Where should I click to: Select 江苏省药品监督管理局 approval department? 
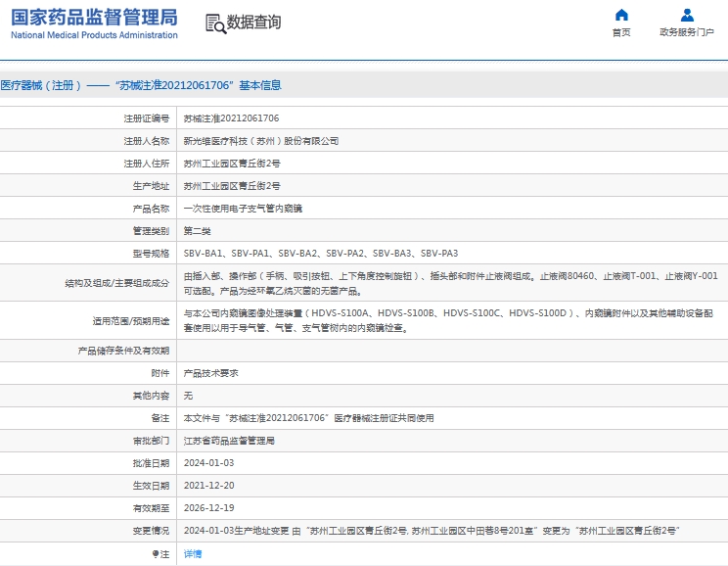(229, 441)
